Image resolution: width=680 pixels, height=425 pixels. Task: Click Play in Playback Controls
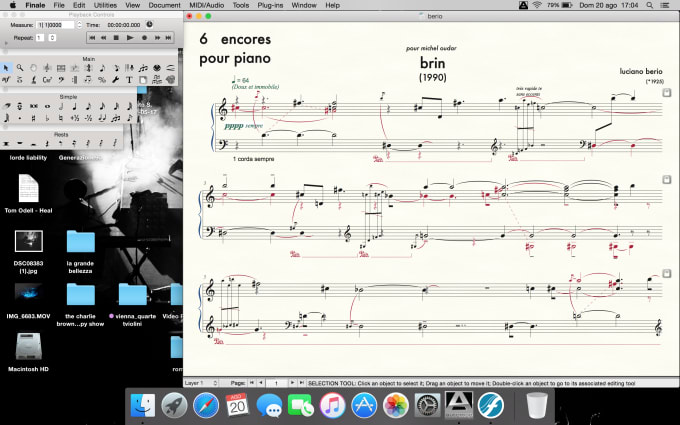(x=130, y=38)
